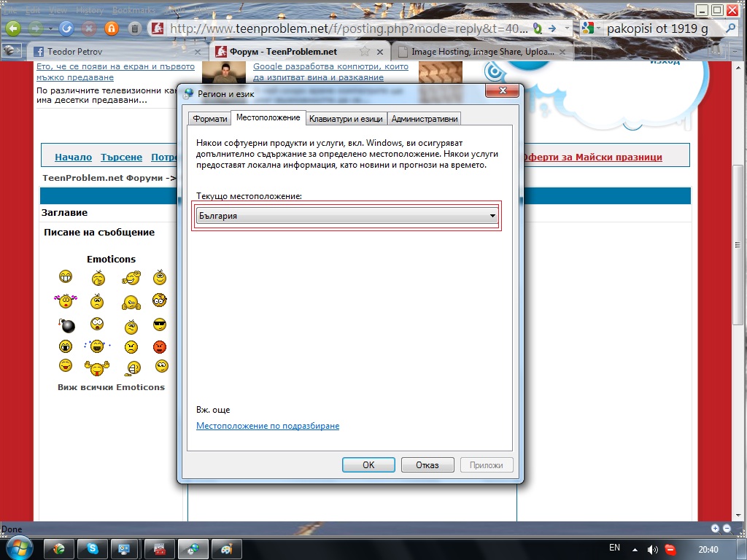
Task: Click the address bar go arrow
Action: 552,28
